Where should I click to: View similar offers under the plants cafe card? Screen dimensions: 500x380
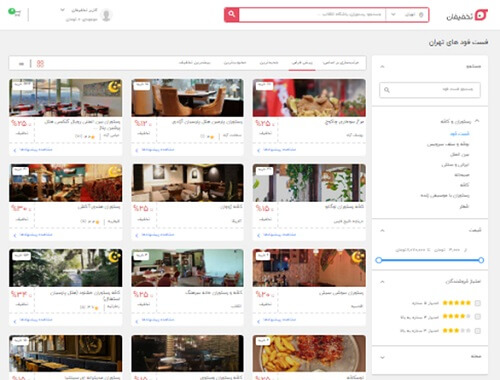pos(277,235)
